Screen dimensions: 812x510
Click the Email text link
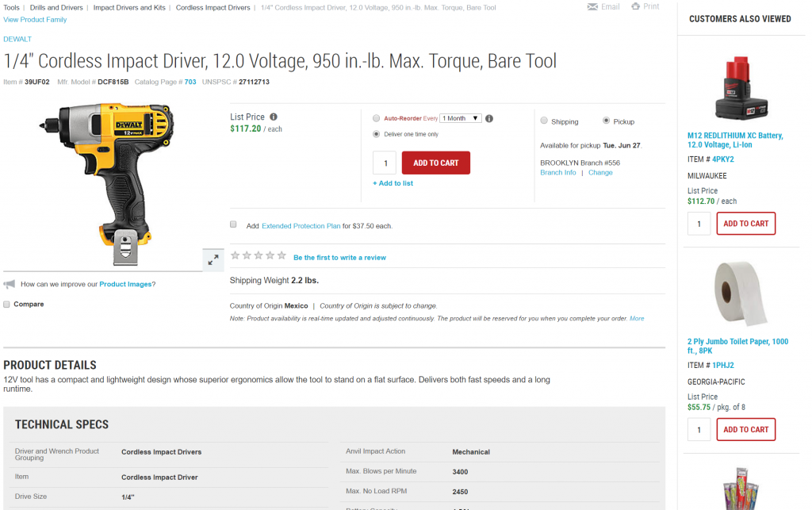611,6
